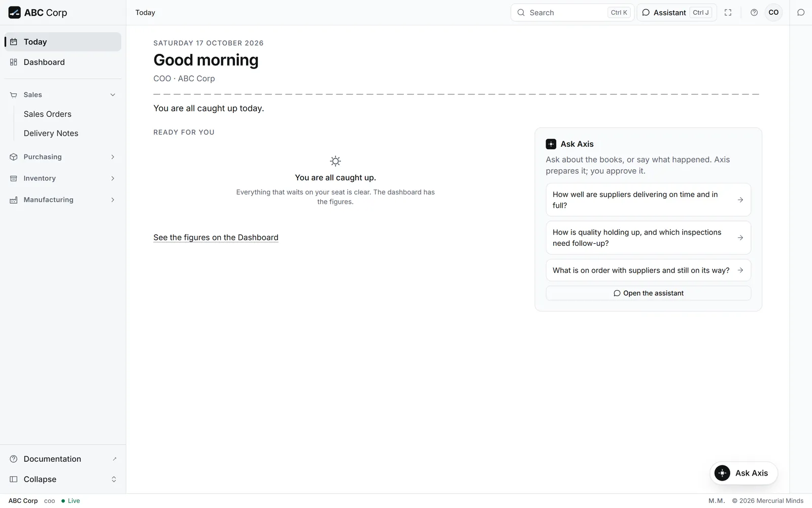The height and width of the screenshot is (508, 812).
Task: Click the Documentation help icon in sidebar
Action: coord(14,459)
